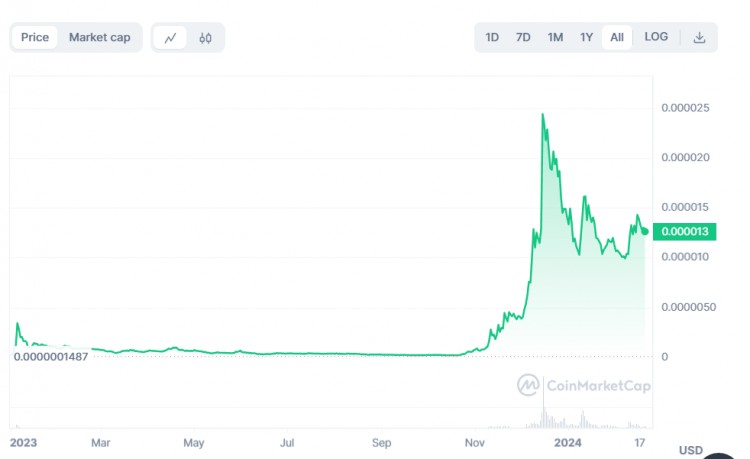Viewport: 750px width, 459px height.
Task: Set time range to All
Action: pos(617,38)
